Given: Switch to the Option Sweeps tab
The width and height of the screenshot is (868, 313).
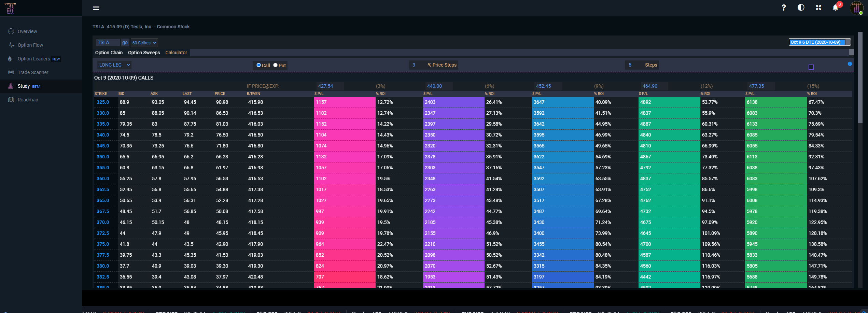Looking at the screenshot, I should [143, 53].
